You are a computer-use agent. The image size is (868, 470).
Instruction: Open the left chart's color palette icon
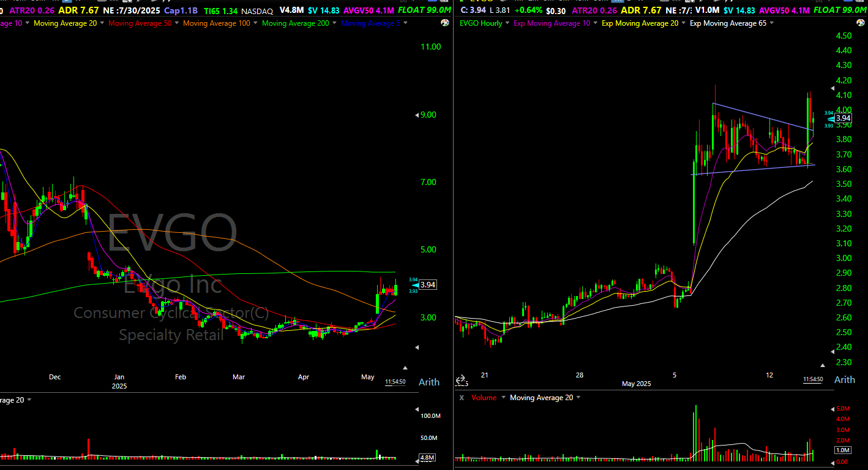pos(444,23)
